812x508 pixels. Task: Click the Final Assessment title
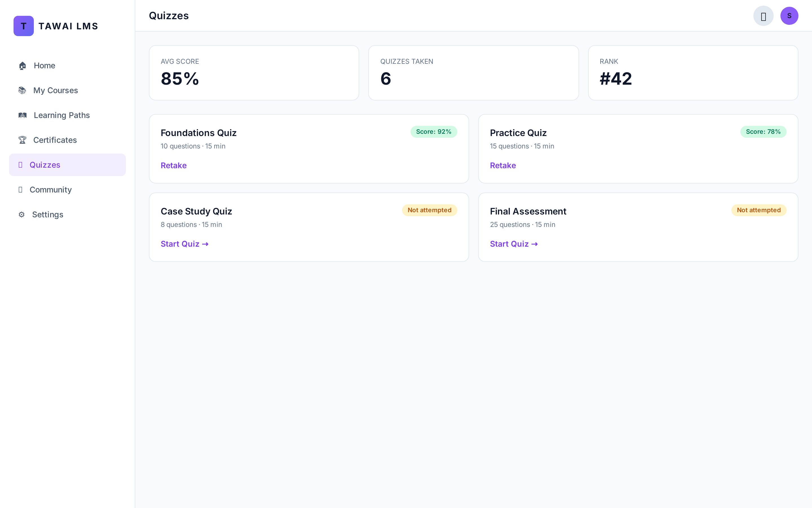coord(528,211)
